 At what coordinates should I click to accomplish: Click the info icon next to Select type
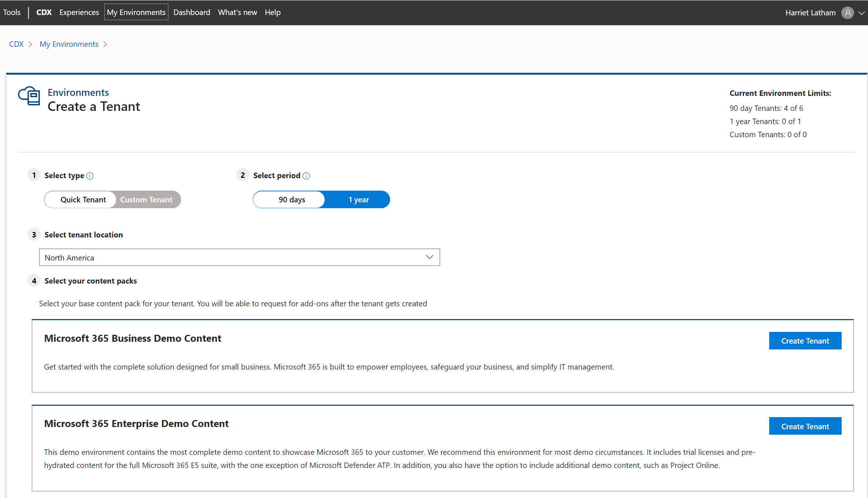click(x=90, y=176)
